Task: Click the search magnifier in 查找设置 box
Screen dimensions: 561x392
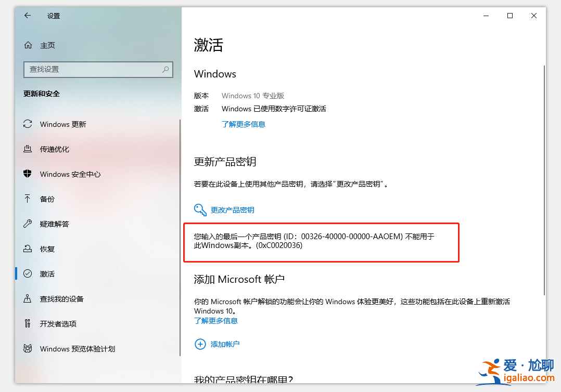Action: tap(165, 69)
